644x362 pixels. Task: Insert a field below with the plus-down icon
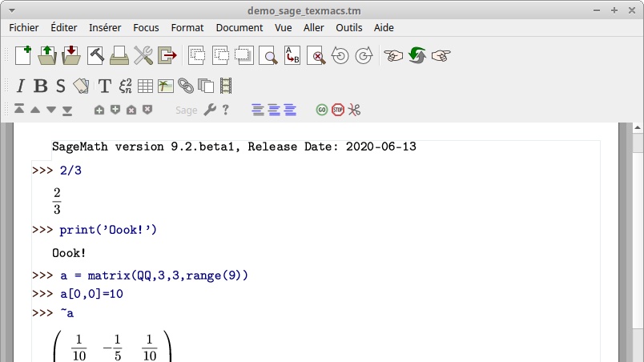point(115,110)
